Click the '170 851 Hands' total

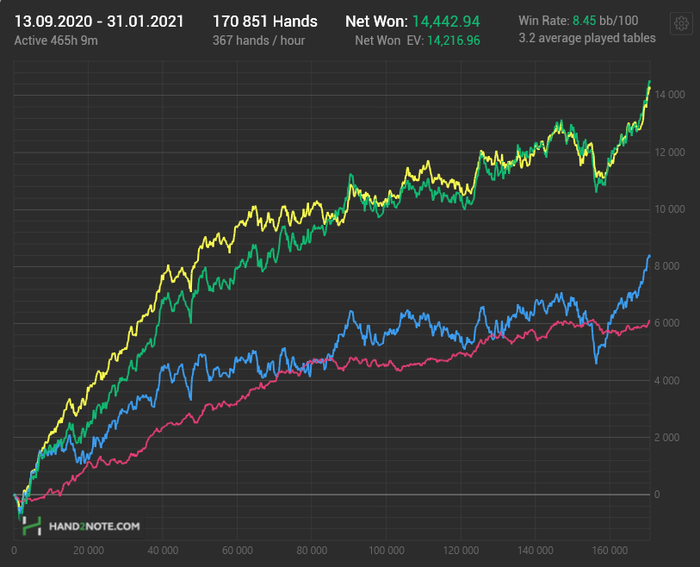[x=265, y=21]
